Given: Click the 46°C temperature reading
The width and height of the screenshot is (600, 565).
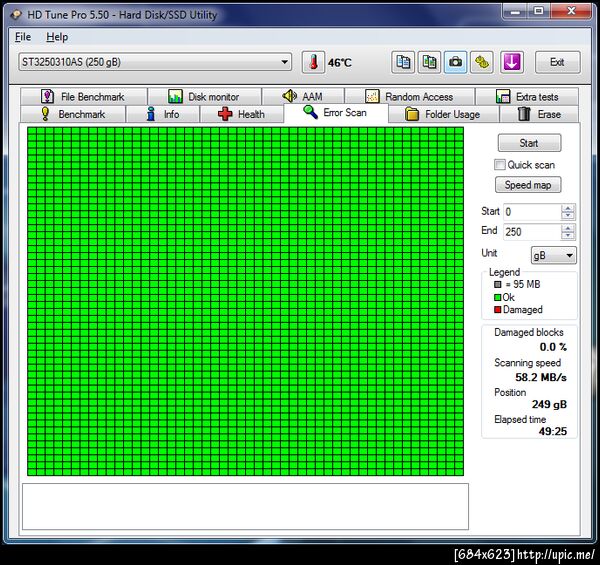Looking at the screenshot, I should tap(339, 62).
